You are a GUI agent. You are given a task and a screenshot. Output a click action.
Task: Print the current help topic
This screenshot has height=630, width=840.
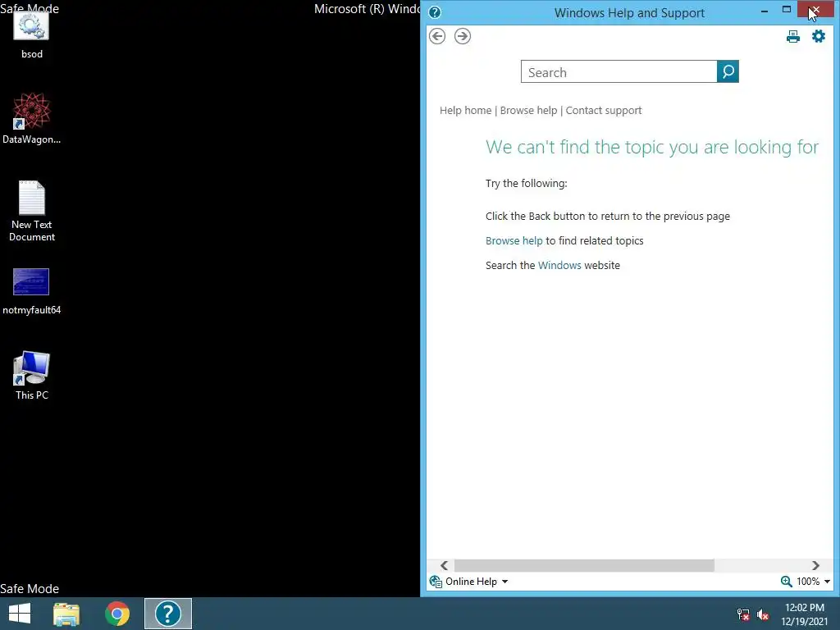click(793, 36)
